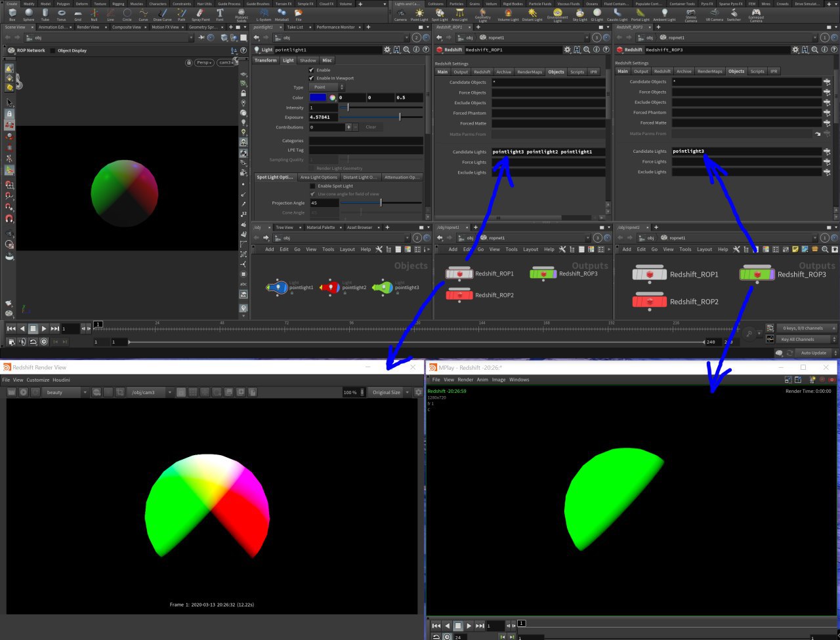Click Candidate Objects picker in Redshift_ROP3
Image resolution: width=840 pixels, height=640 pixels.
tap(827, 82)
